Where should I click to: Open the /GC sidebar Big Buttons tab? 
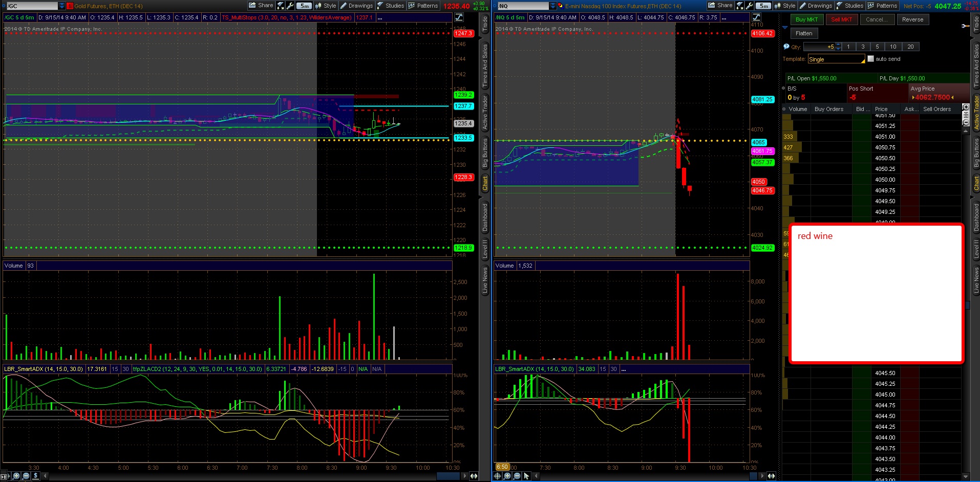[484, 152]
